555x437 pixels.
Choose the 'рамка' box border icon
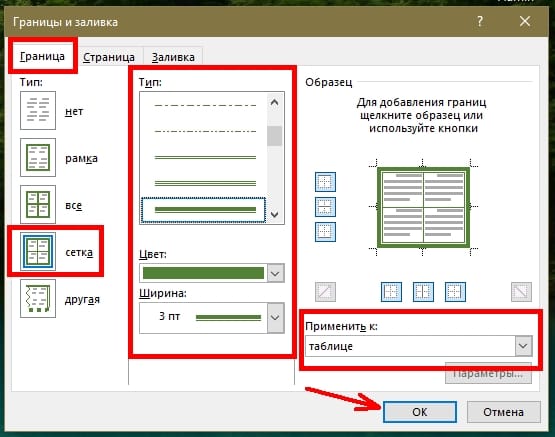38,157
